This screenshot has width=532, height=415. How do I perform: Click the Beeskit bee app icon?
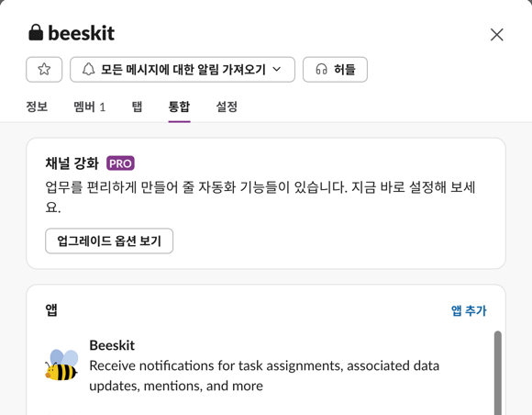pos(61,365)
